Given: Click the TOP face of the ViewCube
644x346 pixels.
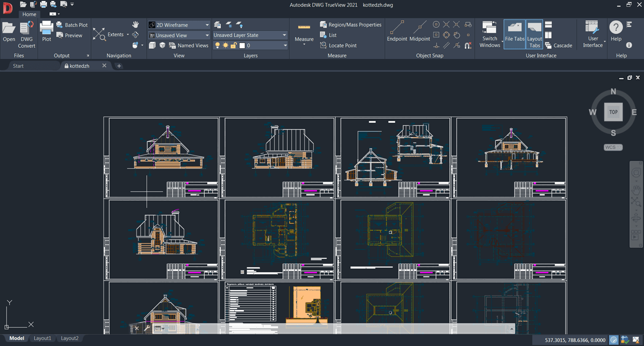Looking at the screenshot, I should tap(613, 112).
